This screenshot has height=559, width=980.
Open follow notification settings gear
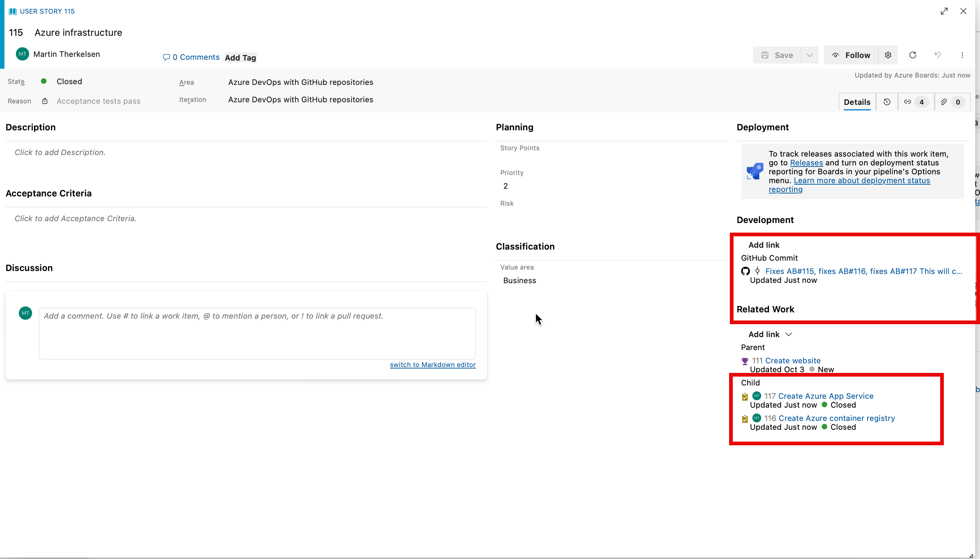pos(888,55)
